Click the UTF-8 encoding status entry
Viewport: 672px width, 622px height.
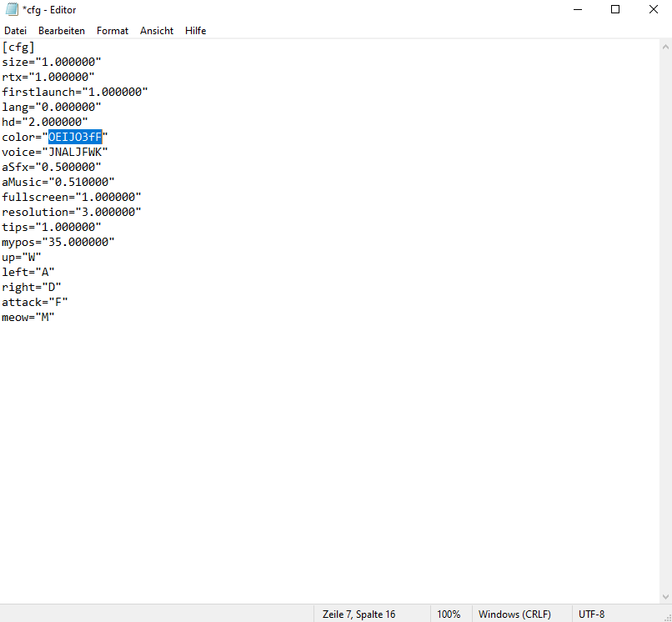(591, 614)
